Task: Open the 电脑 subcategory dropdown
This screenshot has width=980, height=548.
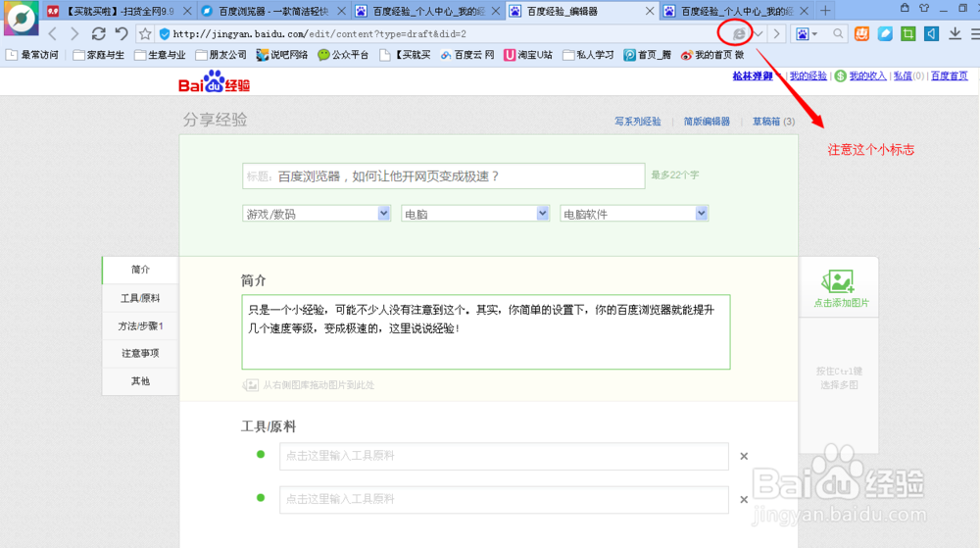Action: click(475, 214)
